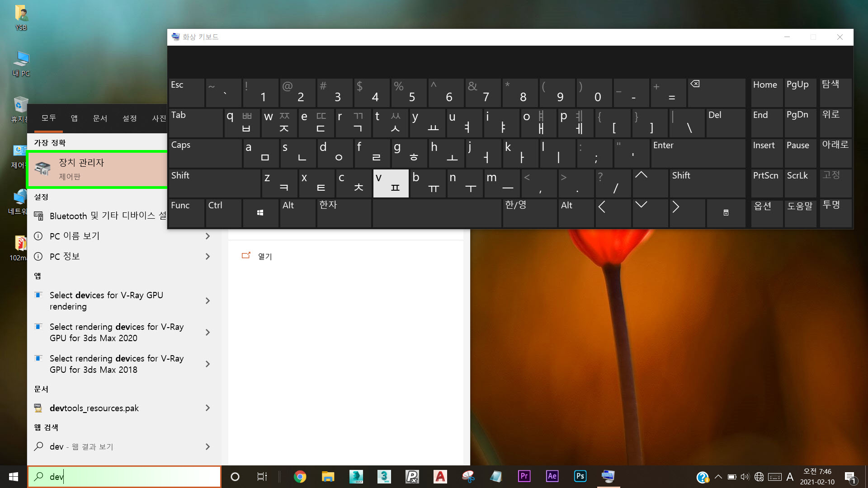This screenshot has width=868, height=488.
Task: Toggle Caps key on on-screen keyboard
Action: click(205, 153)
